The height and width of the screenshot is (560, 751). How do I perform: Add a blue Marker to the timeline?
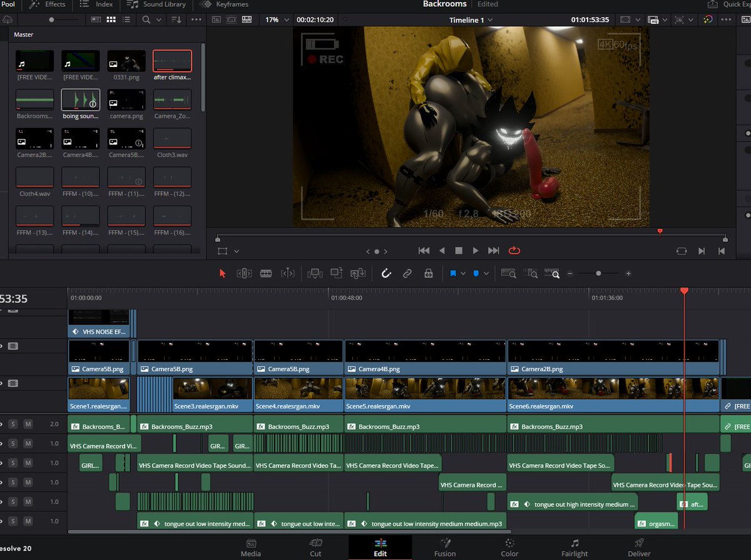click(476, 273)
